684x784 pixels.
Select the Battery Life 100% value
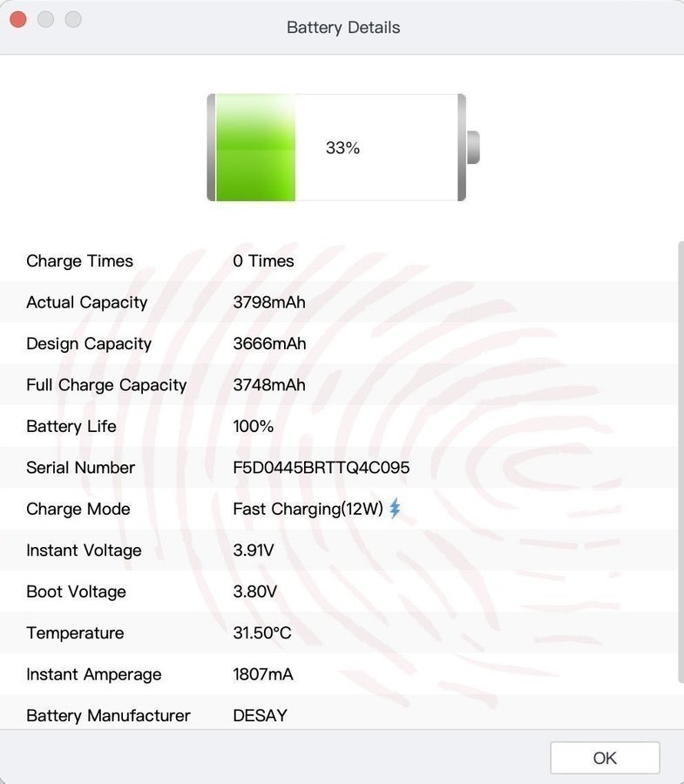tap(254, 427)
